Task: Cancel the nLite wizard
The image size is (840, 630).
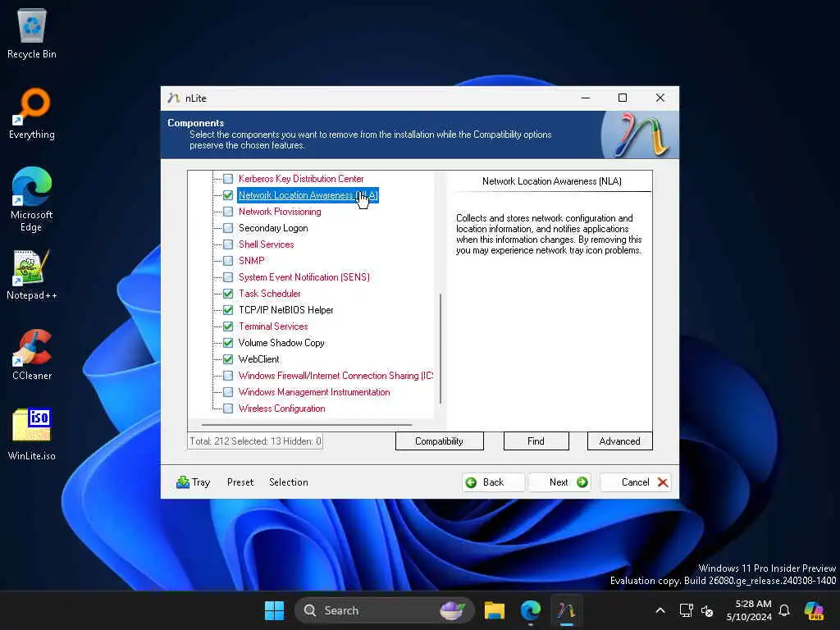Action: 636,482
